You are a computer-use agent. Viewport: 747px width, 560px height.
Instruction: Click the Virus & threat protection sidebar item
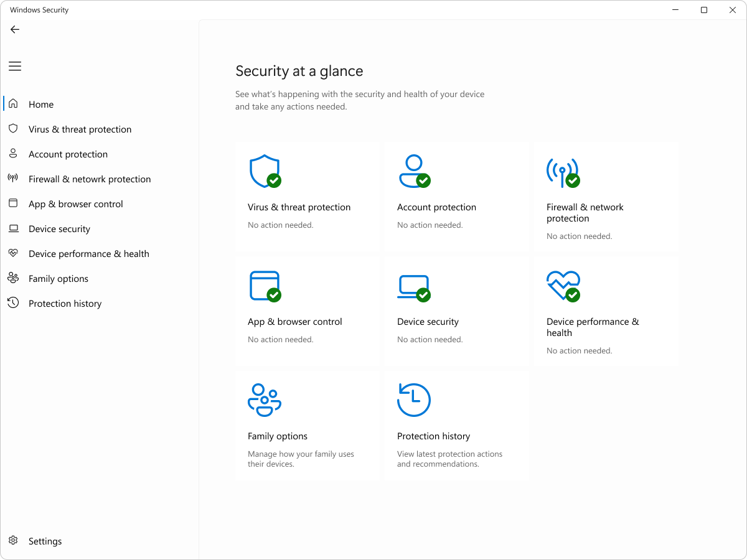pos(80,129)
